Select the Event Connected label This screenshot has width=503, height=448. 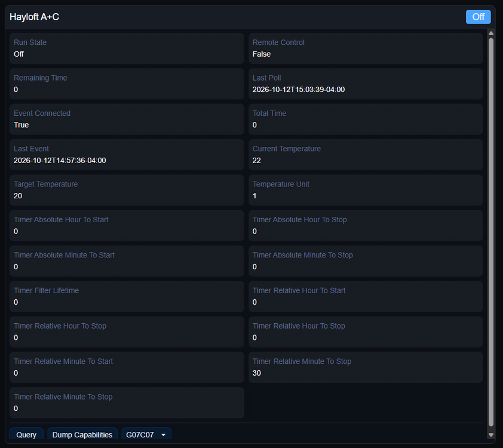click(42, 113)
